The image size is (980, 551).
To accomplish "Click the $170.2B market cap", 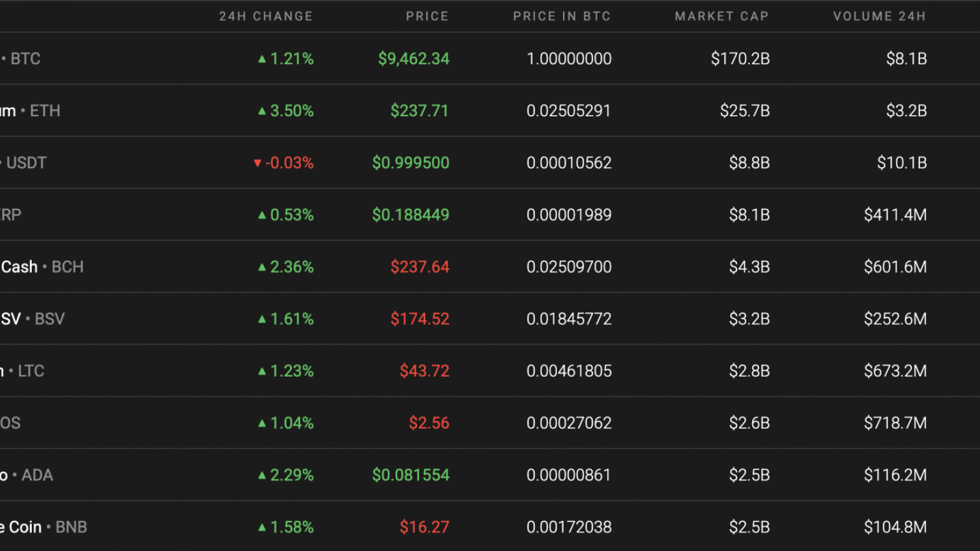I will click(x=740, y=59).
